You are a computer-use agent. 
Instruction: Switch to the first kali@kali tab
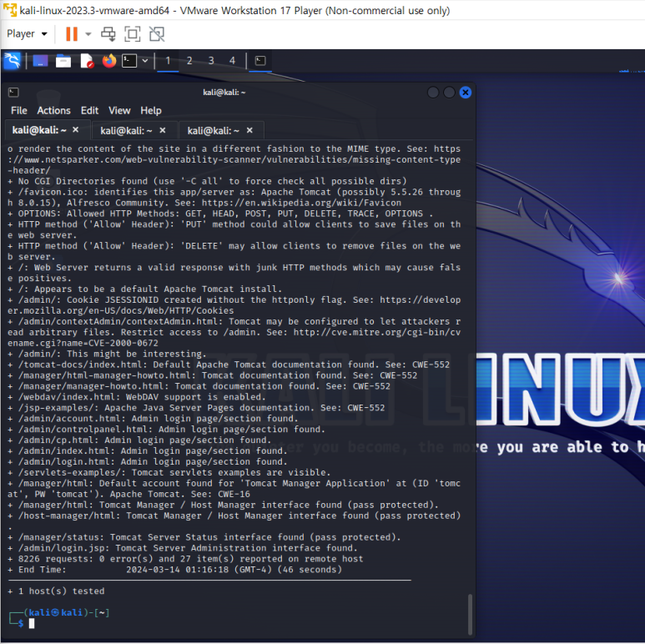tap(39, 130)
